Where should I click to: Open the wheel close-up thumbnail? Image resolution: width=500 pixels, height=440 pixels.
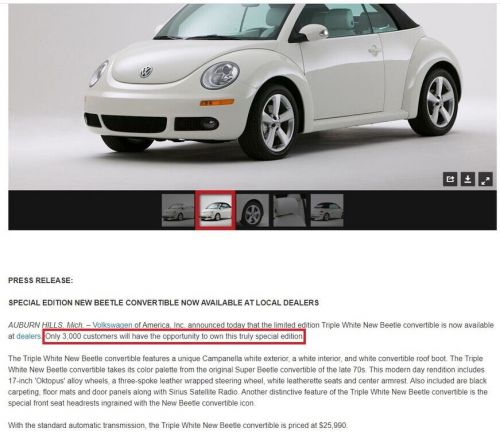pyautogui.click(x=252, y=210)
